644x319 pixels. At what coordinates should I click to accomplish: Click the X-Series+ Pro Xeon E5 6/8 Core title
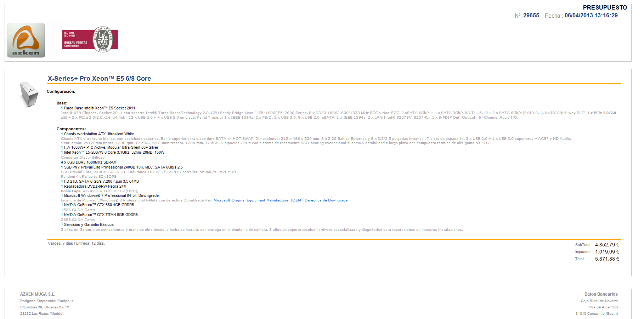100,79
